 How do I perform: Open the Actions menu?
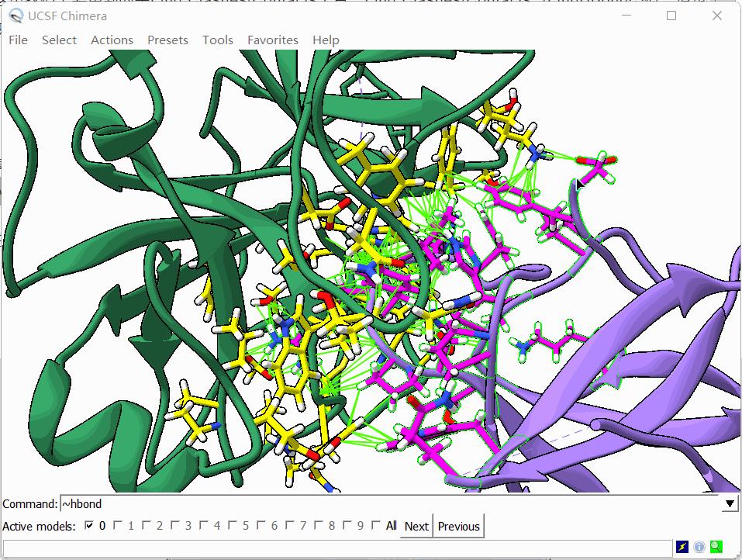pyautogui.click(x=112, y=40)
